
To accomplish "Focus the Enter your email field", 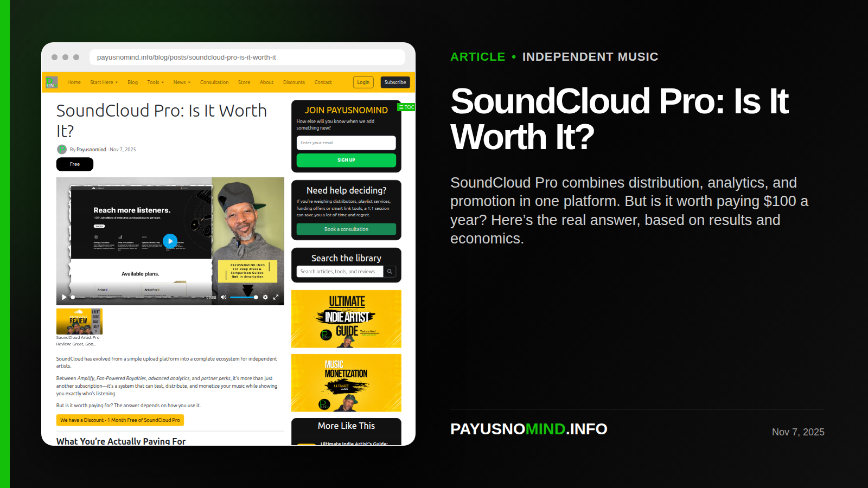I will coord(346,143).
